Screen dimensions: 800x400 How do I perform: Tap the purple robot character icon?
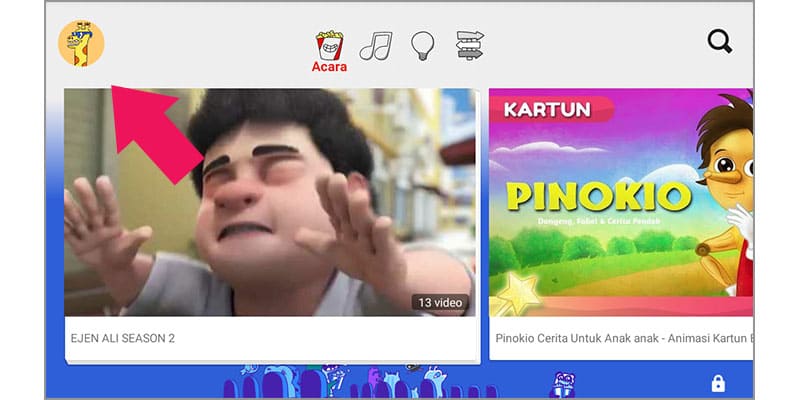(x=563, y=384)
